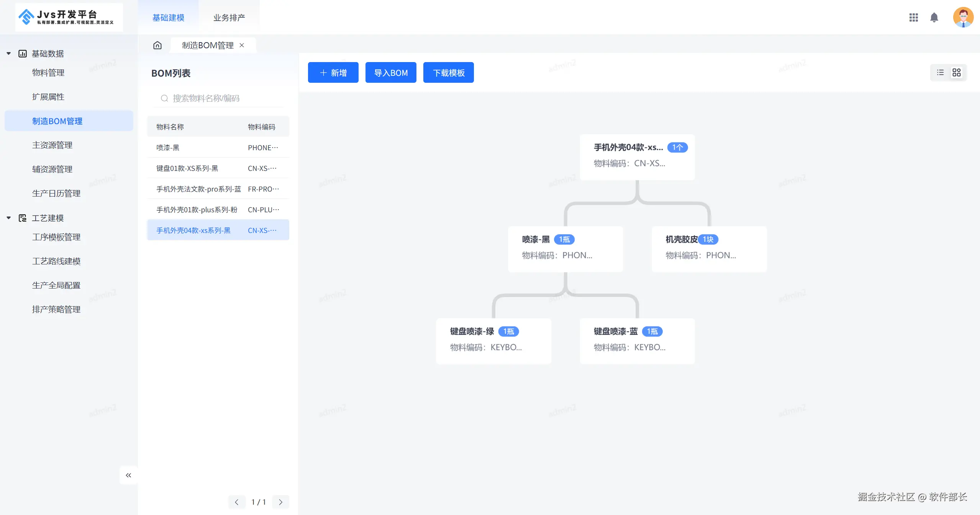Click the 新增 button
Viewport: 980px width, 515px height.
(333, 72)
